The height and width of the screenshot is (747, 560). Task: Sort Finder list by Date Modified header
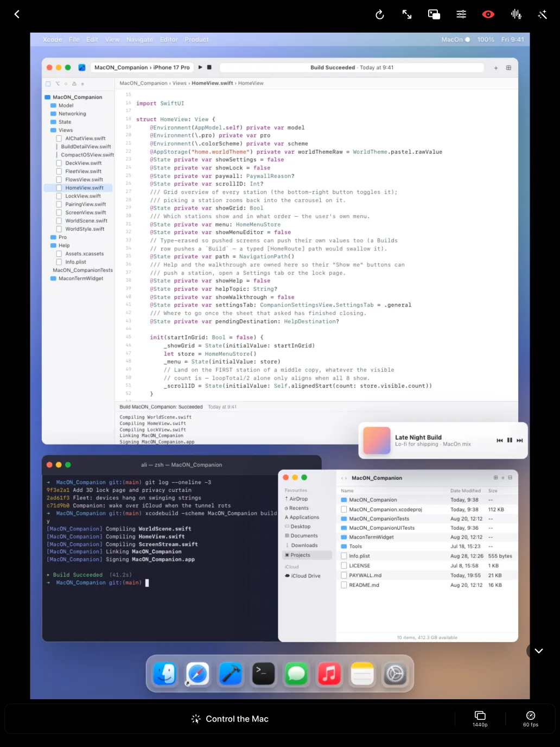coord(465,491)
